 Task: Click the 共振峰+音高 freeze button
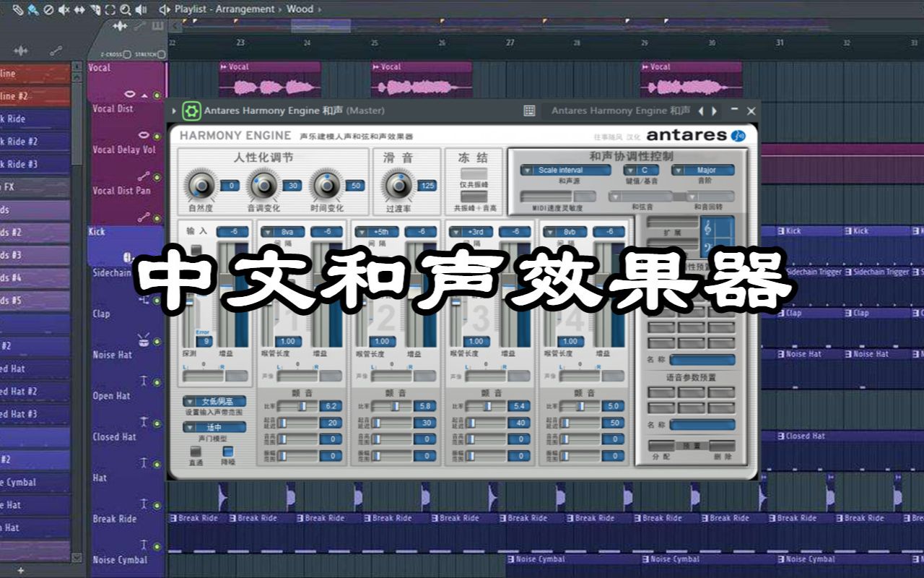(474, 197)
